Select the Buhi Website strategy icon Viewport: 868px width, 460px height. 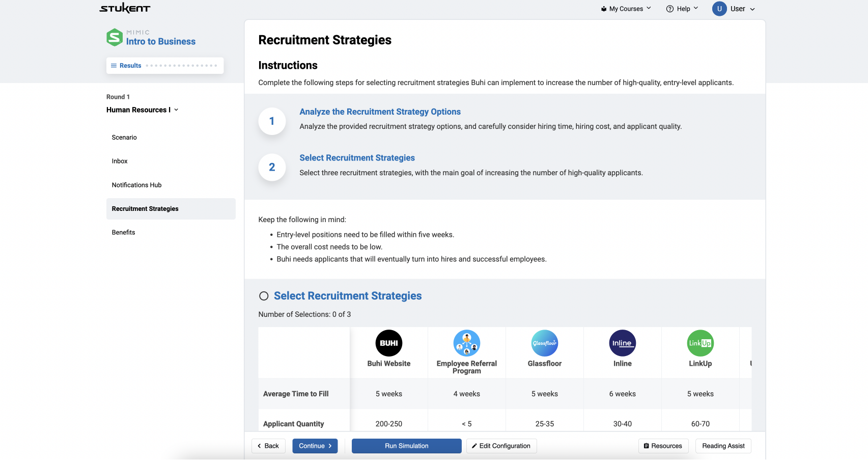[388, 343]
